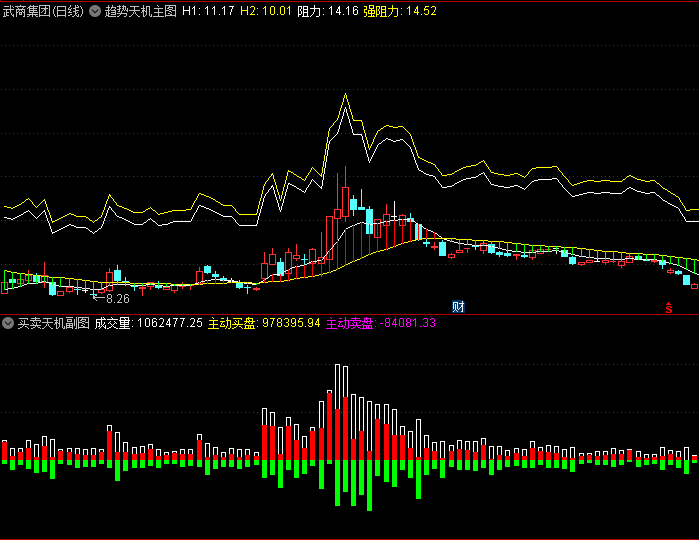Click the 阻力: 14.16 resistance value
Image resolution: width=699 pixels, height=540 pixels.
coord(328,11)
